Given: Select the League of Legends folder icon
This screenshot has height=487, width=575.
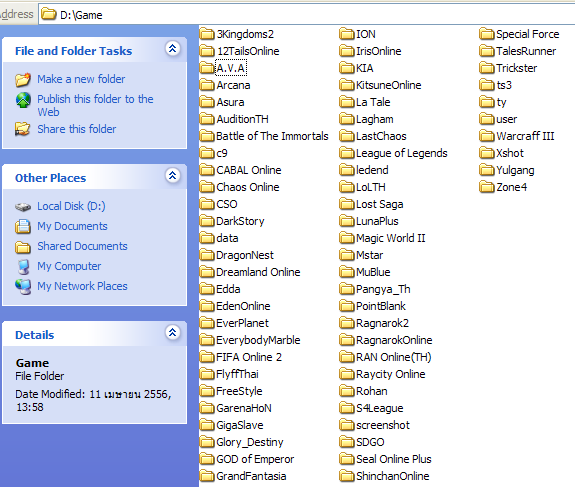Looking at the screenshot, I should click(x=347, y=153).
